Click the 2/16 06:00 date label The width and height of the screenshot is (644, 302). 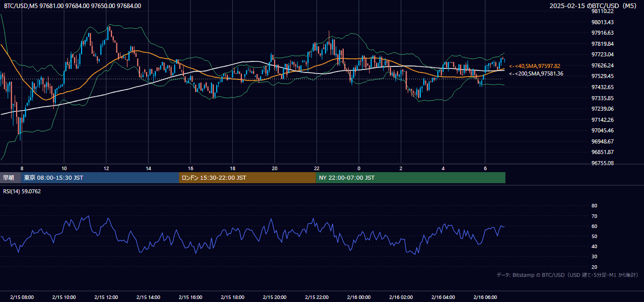pos(485,297)
